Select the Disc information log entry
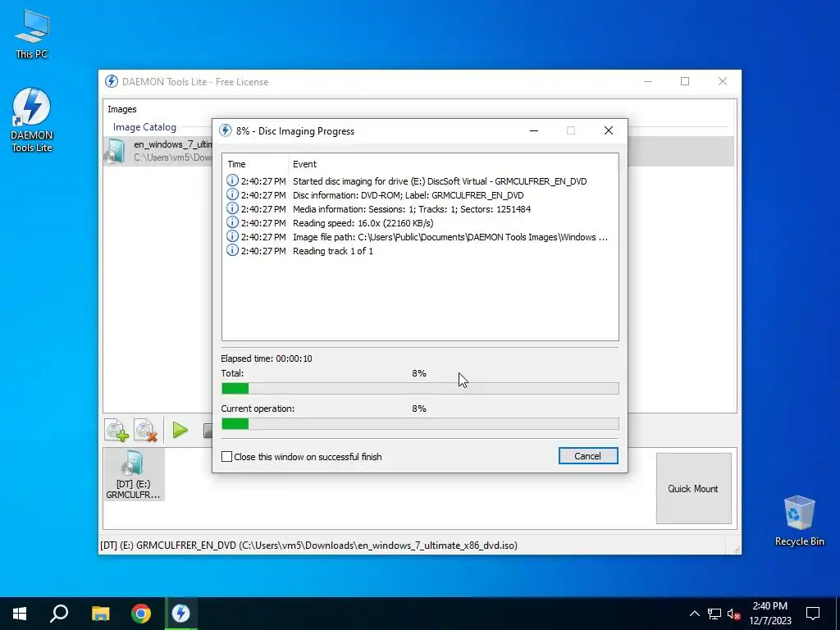The width and height of the screenshot is (840, 630). 420,195
